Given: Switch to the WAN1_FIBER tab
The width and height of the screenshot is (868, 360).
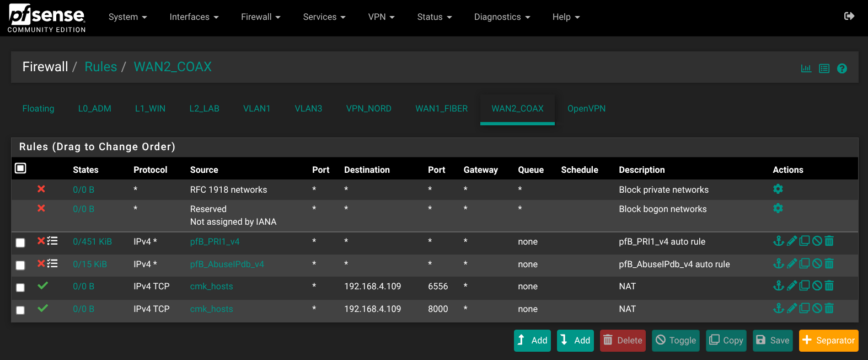Looking at the screenshot, I should [442, 109].
